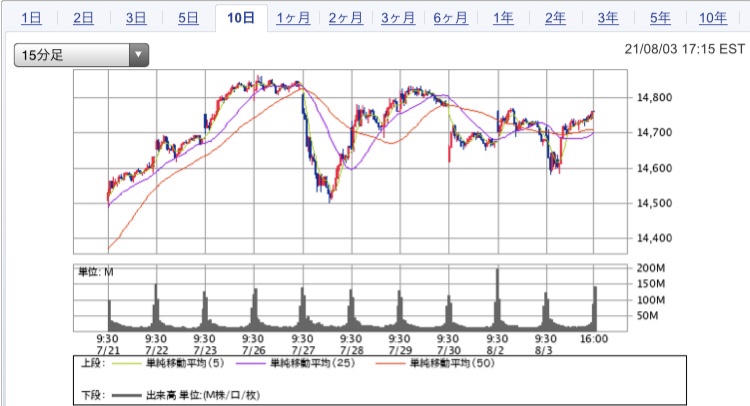
Task: Click the 200M volume axis label
Action: [651, 268]
